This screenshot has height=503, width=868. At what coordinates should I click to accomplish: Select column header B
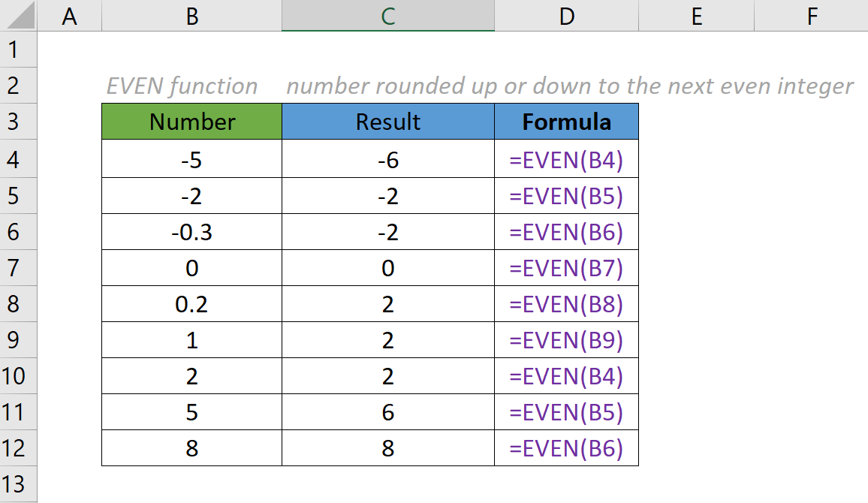191,15
